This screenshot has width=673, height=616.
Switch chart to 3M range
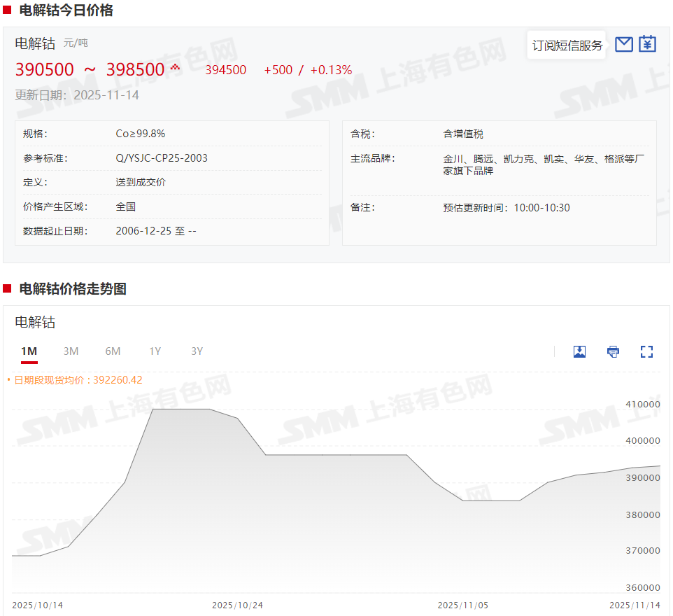click(x=71, y=351)
